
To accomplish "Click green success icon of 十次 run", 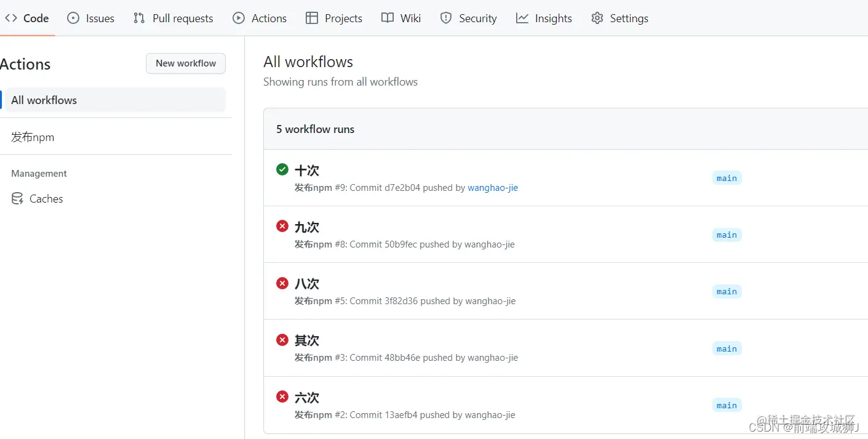I will (282, 169).
